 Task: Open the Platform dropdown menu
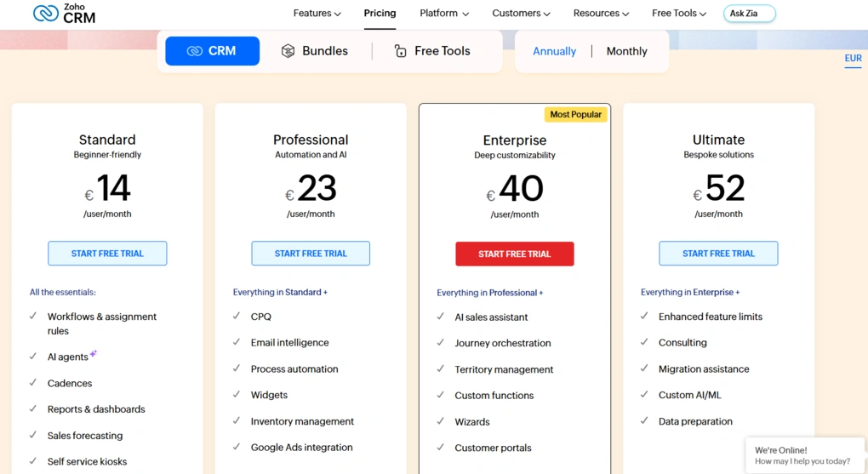tap(444, 14)
